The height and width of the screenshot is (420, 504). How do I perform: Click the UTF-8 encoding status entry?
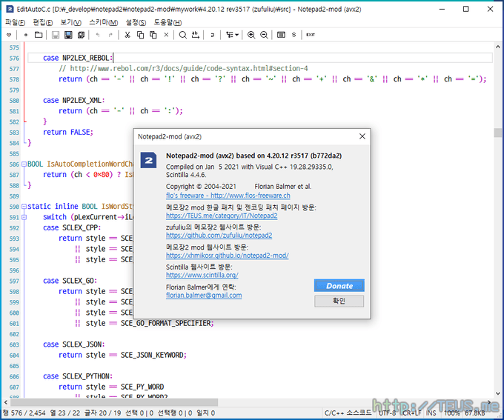click(x=387, y=413)
